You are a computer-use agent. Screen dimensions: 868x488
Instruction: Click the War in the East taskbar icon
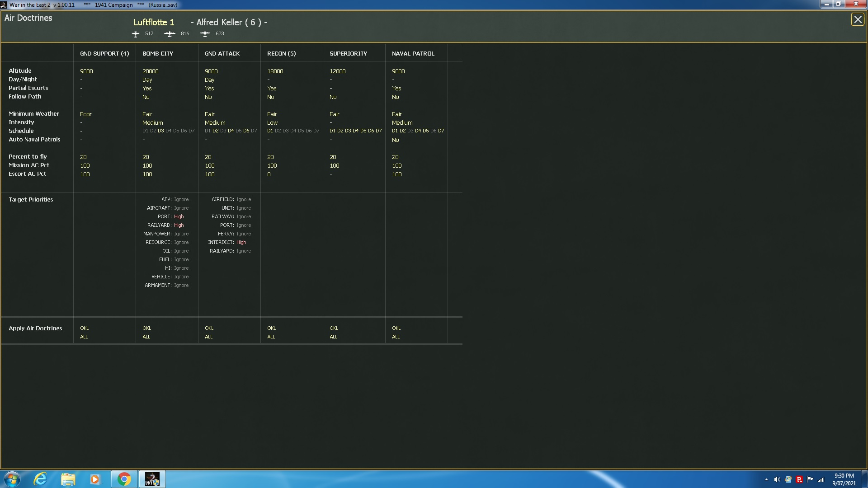click(152, 479)
